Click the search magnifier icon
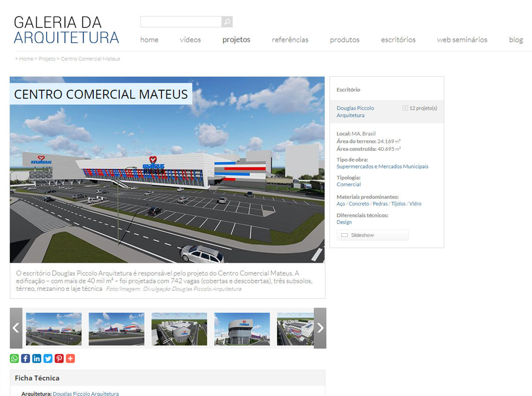Viewport: 532px width, 396px height. click(x=227, y=22)
